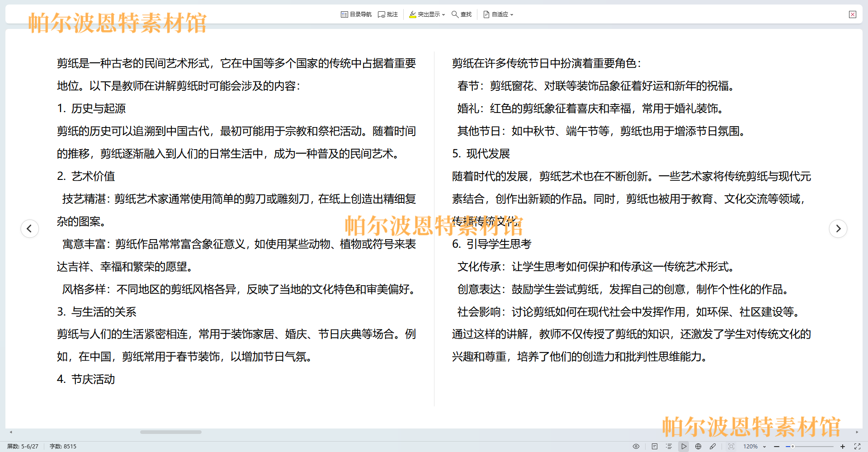Screen dimensions: 868x452
Task: Toggle eye protection mode icon in status bar
Action: (636, 446)
